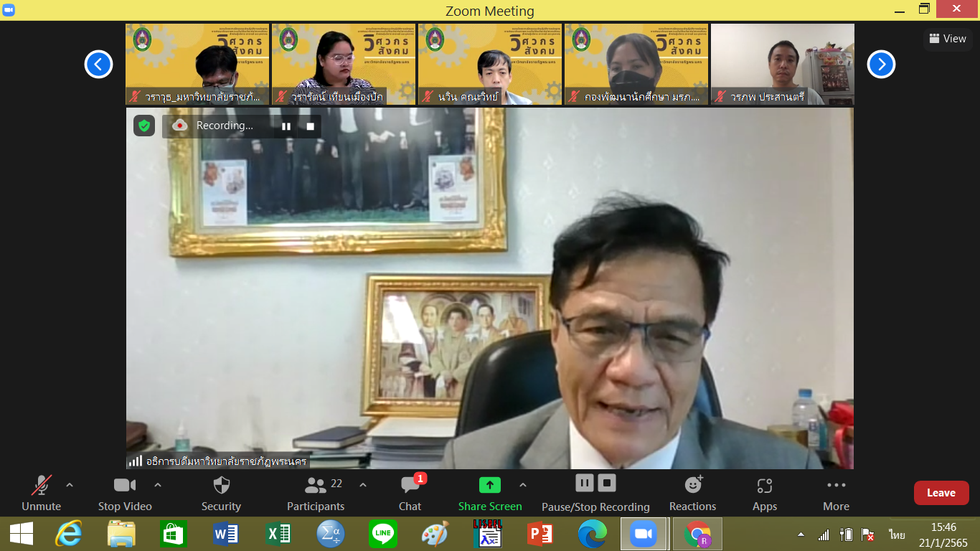
Task: Open the Apps panel
Action: [x=765, y=493]
